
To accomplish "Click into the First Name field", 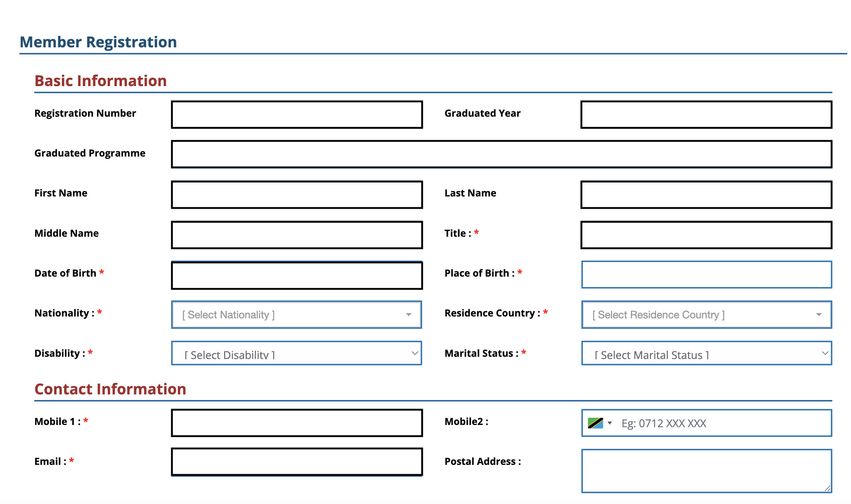I will coord(296,195).
